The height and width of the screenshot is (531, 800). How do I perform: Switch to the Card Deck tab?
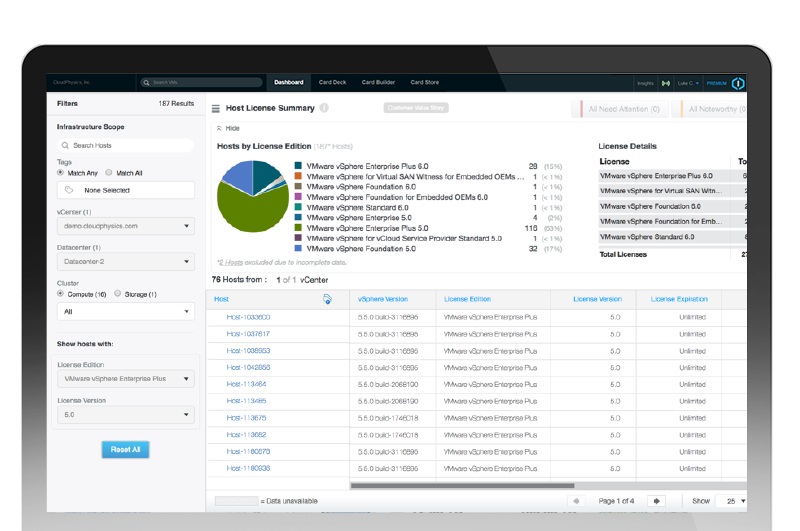tap(332, 82)
